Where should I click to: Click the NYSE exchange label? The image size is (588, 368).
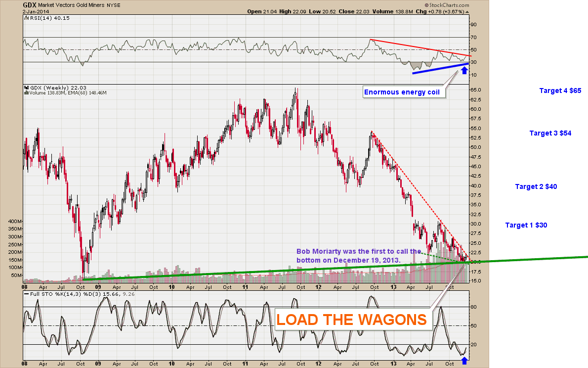click(114, 5)
